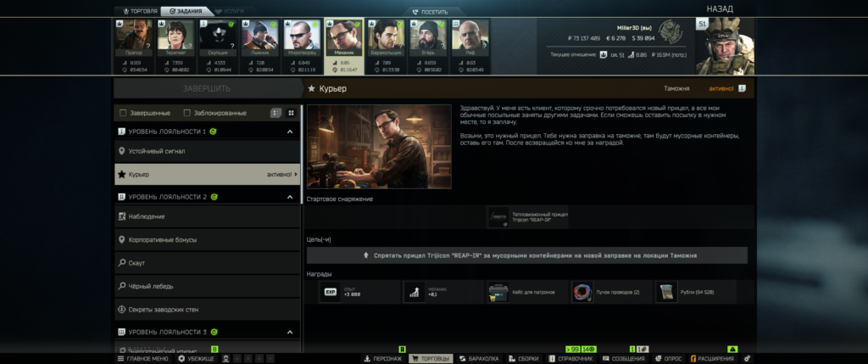This screenshot has height=364, width=868.
Task: Open РАСШИРЕНИЯ in bottom bar
Action: point(712,359)
